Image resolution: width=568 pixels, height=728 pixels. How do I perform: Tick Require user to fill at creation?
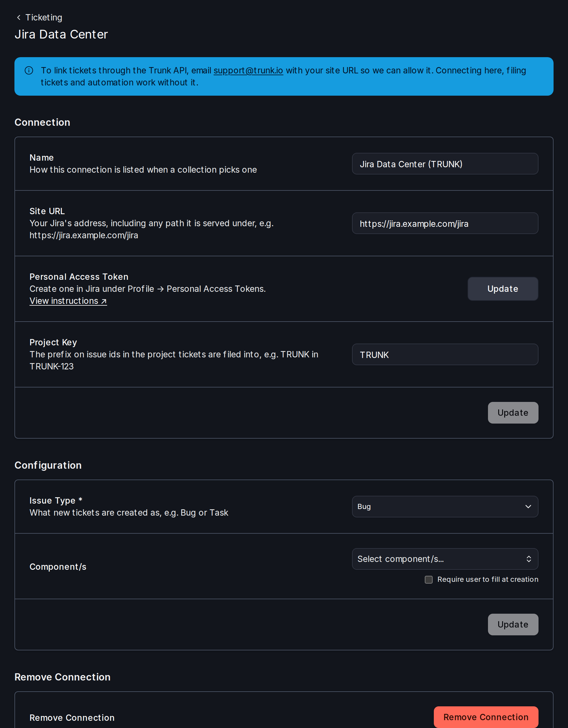429,580
